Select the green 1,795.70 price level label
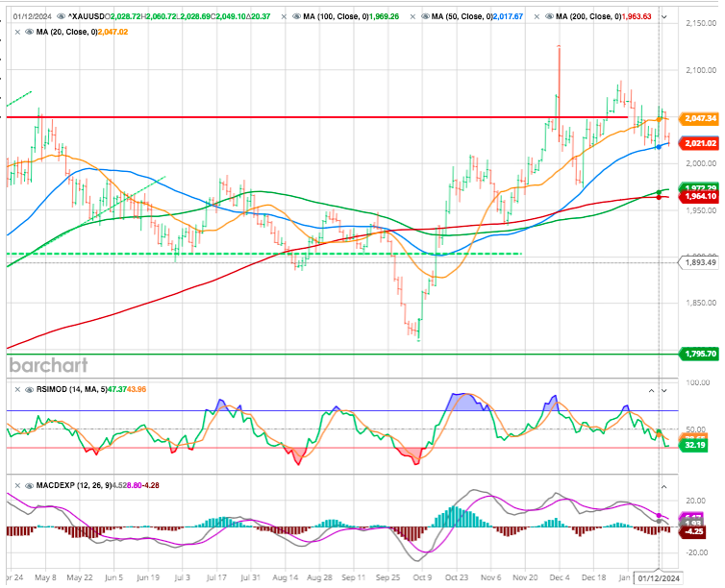This screenshot has height=588, width=725. [x=700, y=355]
